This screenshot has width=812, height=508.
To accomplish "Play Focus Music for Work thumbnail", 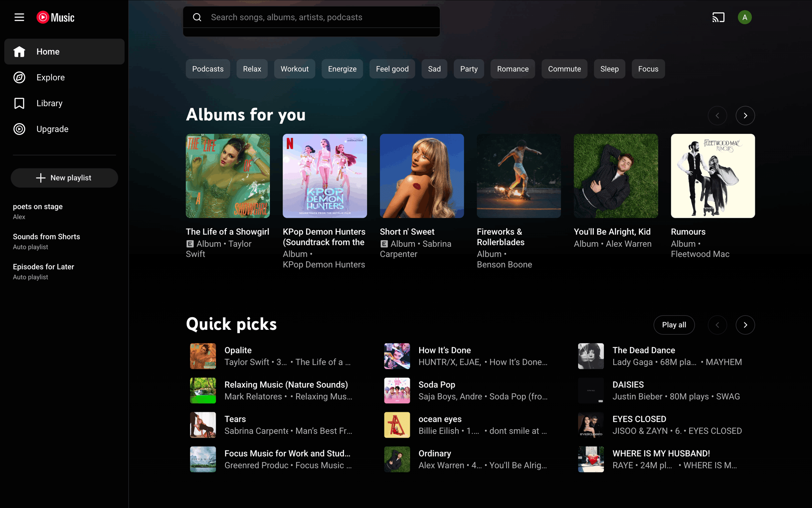I will coord(203,459).
